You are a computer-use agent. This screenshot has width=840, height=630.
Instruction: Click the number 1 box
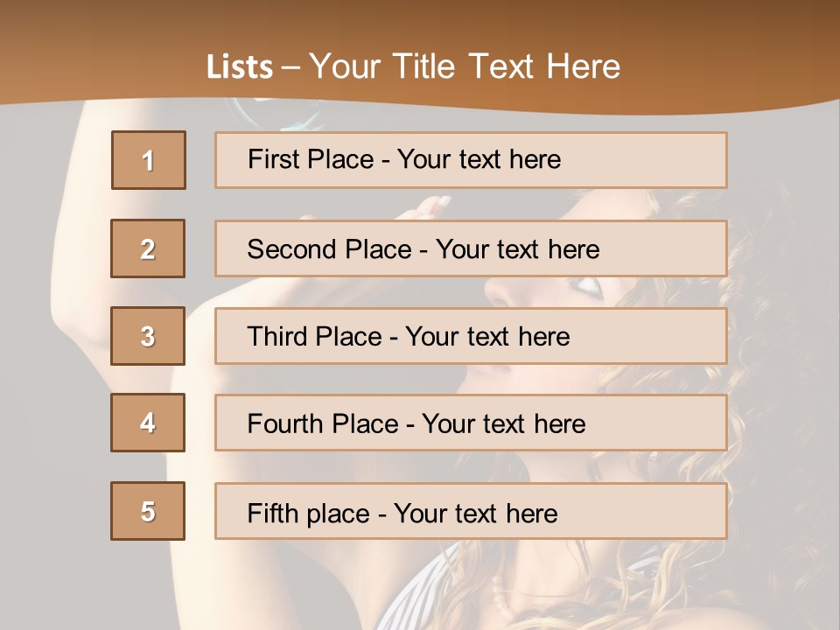[x=149, y=160]
